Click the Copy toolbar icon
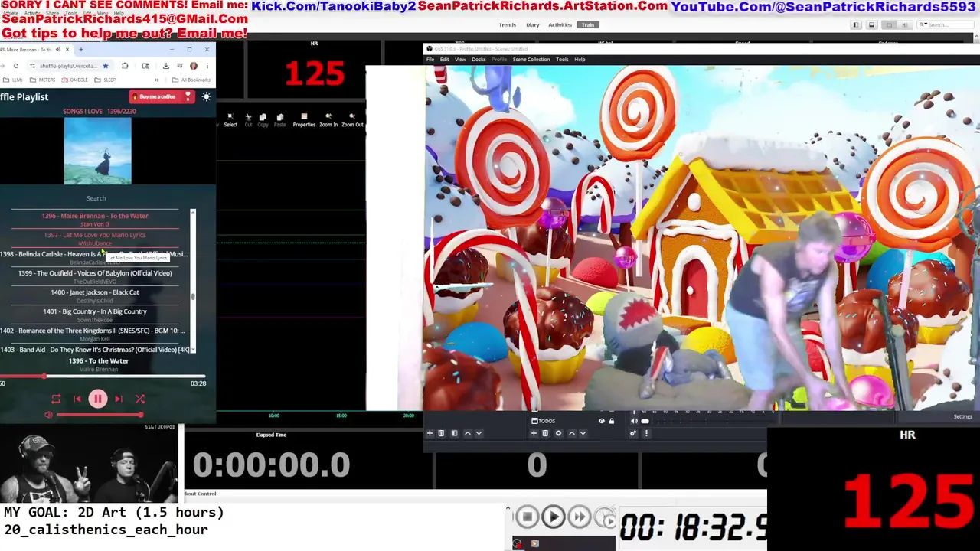 (263, 120)
